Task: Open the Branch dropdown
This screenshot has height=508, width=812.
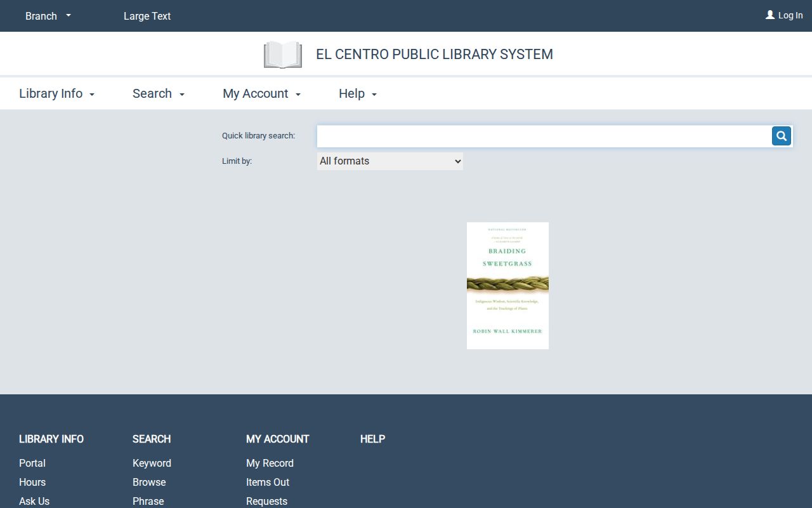Action: 48,16
